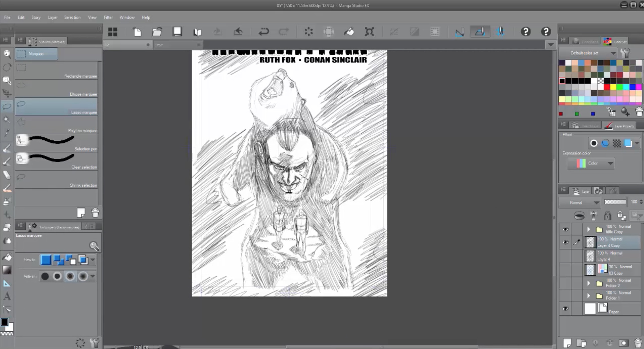This screenshot has width=644, height=349.
Task: Open the Normal blending mode dropdown
Action: point(580,202)
